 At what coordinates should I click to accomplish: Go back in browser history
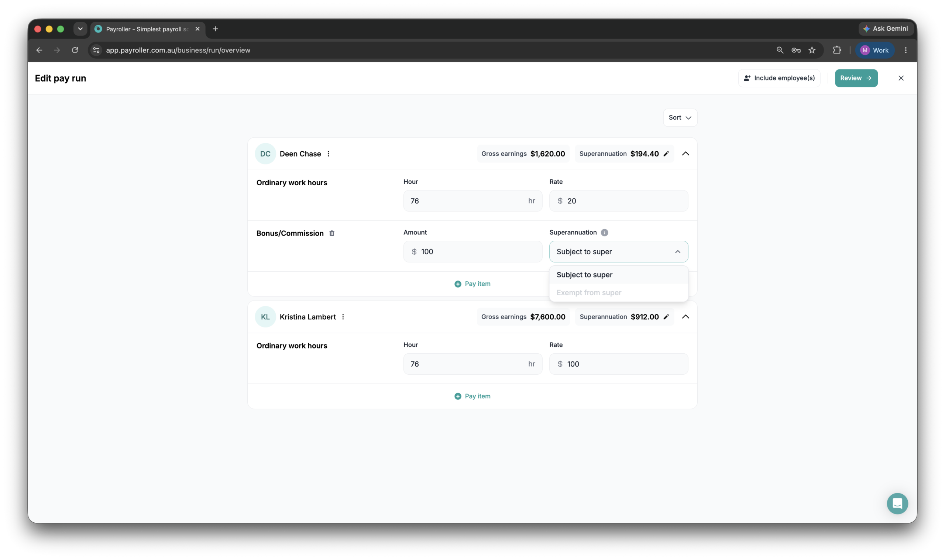39,50
